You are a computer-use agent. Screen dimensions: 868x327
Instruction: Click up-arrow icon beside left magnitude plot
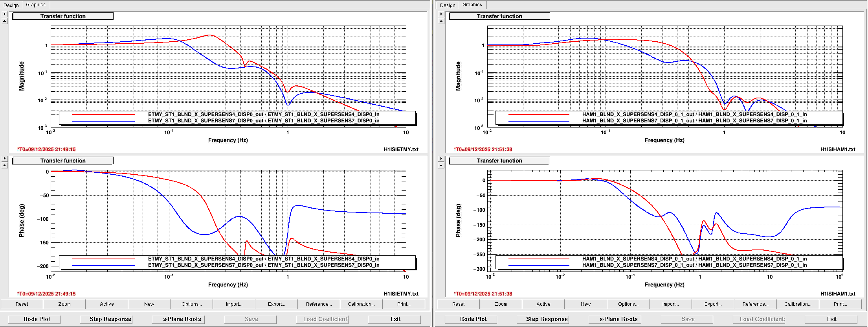[x=5, y=21]
